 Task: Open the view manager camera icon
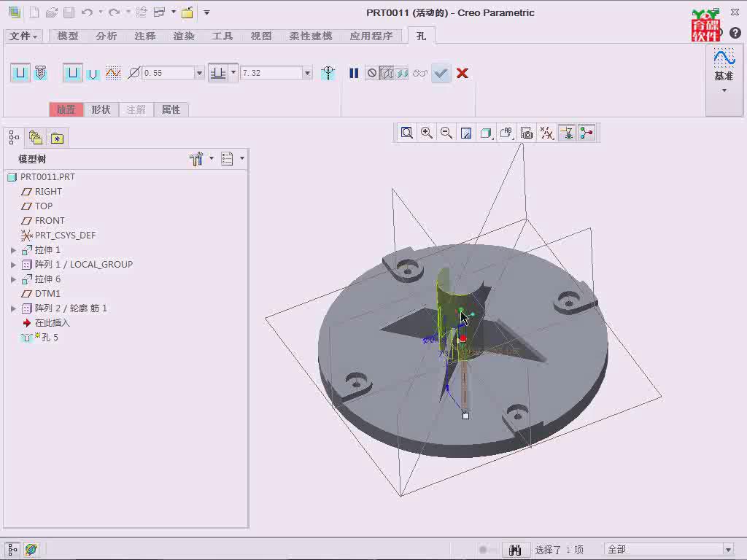[527, 133]
